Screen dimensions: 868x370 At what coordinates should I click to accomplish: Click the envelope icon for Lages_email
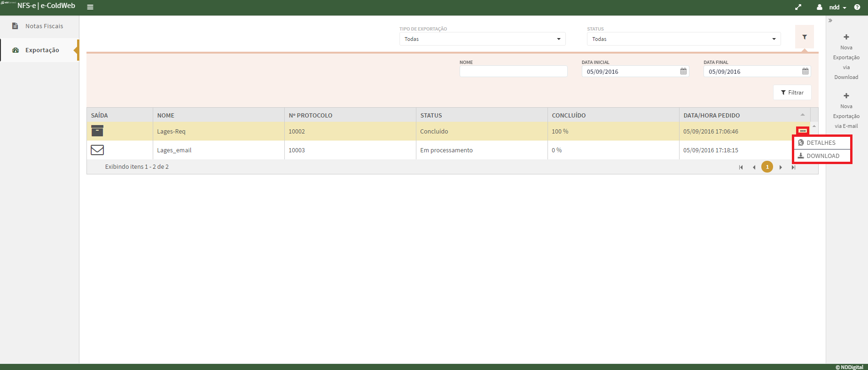pos(97,150)
